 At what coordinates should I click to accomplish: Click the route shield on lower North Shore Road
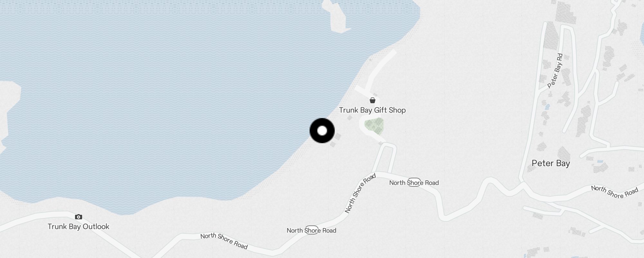click(312, 230)
